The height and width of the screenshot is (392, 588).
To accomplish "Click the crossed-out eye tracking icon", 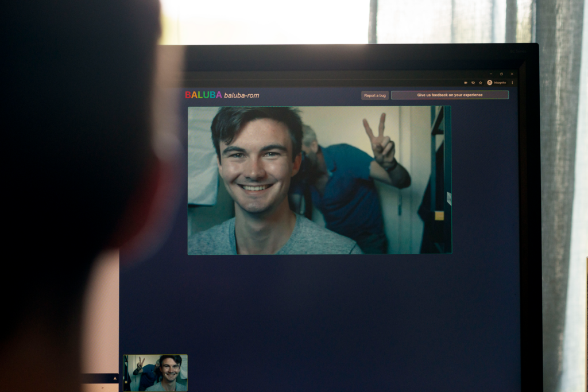I will [x=473, y=83].
